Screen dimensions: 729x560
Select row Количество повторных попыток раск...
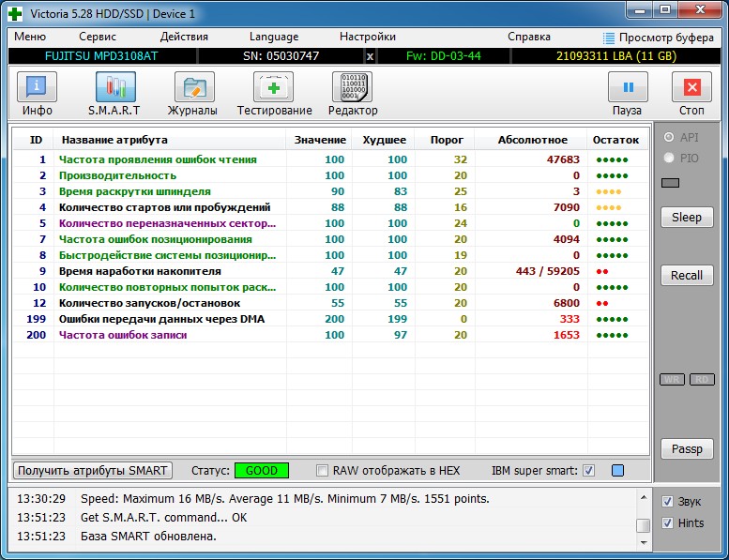[x=330, y=287]
